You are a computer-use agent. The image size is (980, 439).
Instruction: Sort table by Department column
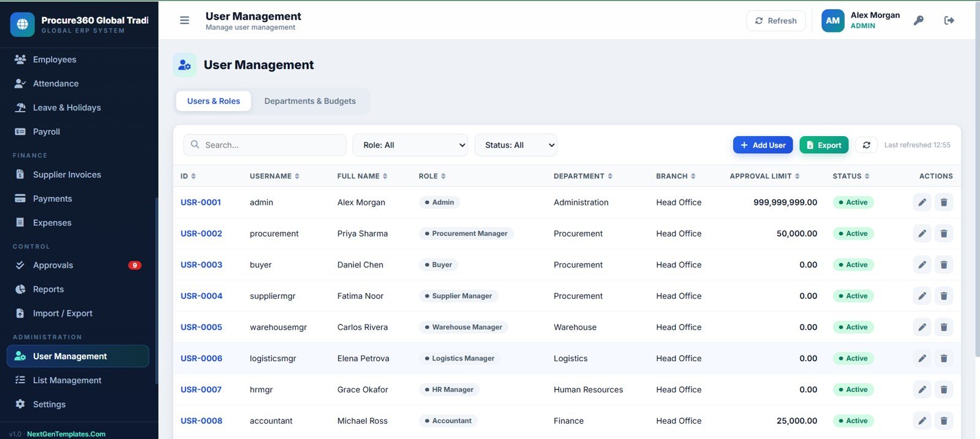pyautogui.click(x=582, y=176)
